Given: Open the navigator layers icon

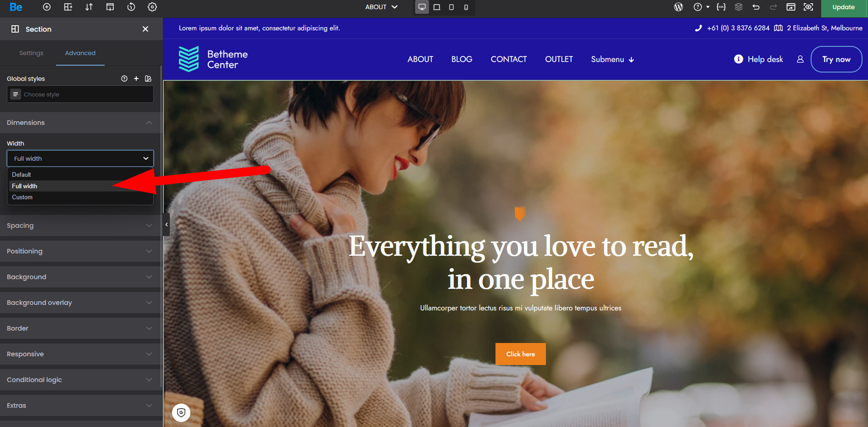Looking at the screenshot, I should (739, 7).
